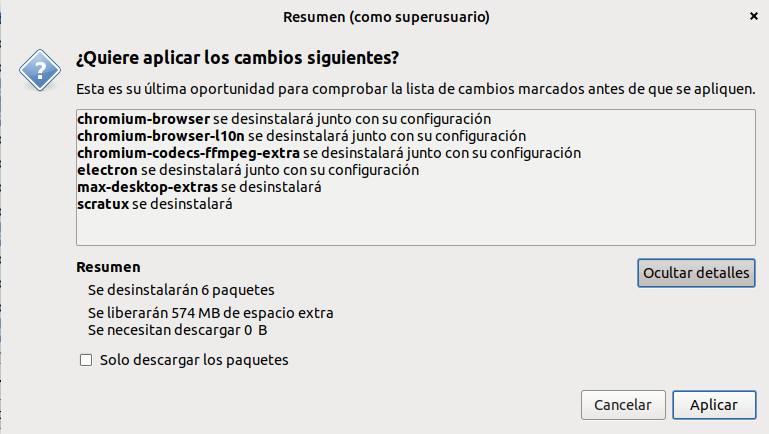Screen dimensions: 769x434
Task: Click the blue question mark dialog icon
Action: click(x=38, y=68)
